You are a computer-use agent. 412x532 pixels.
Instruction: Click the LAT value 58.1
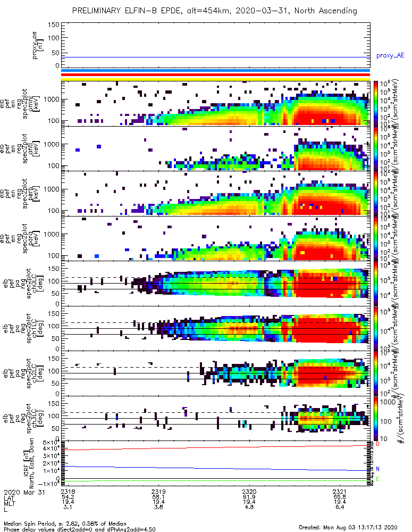[158, 497]
